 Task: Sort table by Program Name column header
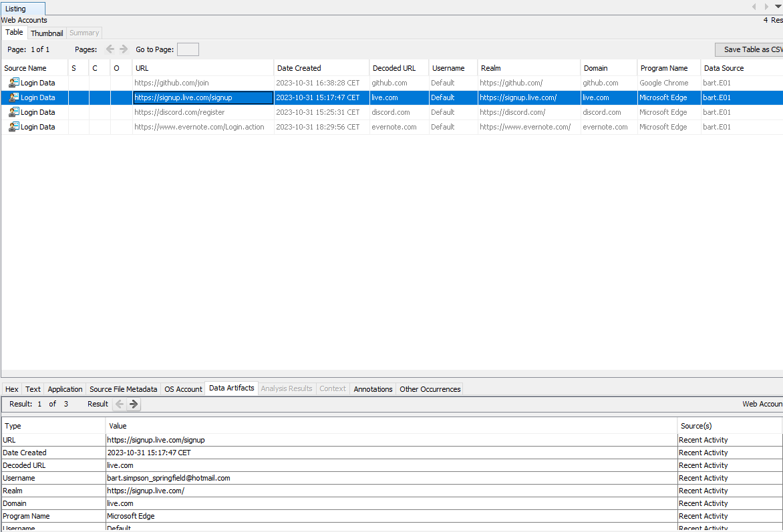(x=663, y=68)
